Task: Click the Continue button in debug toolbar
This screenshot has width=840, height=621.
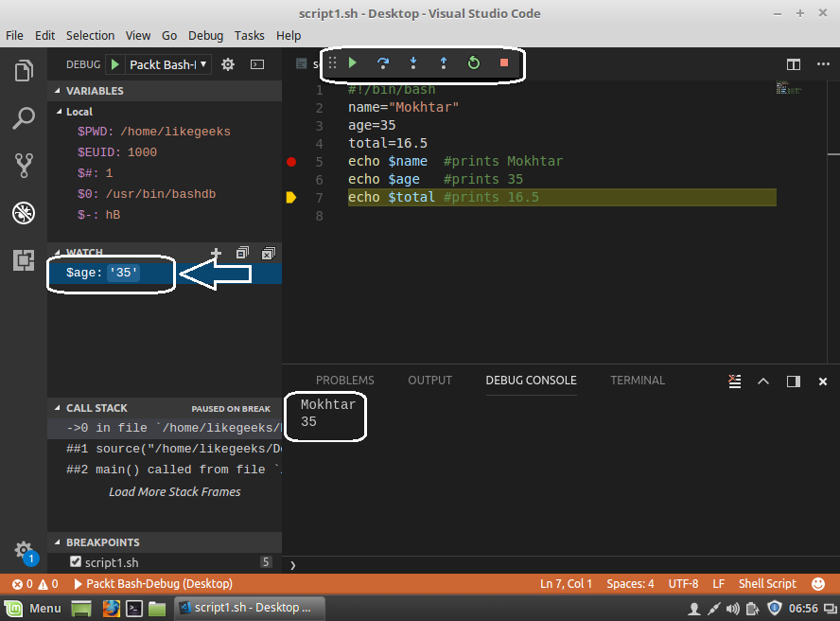Action: coord(352,63)
